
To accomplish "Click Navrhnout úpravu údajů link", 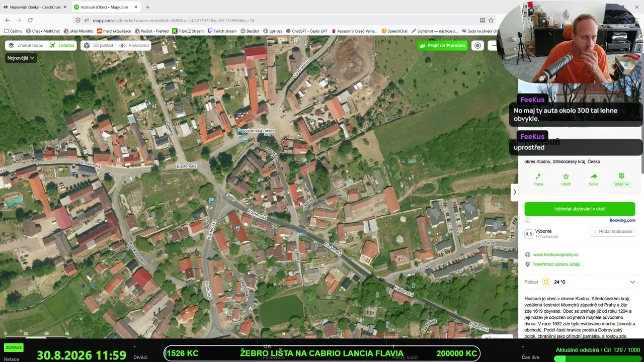I will tap(556, 264).
